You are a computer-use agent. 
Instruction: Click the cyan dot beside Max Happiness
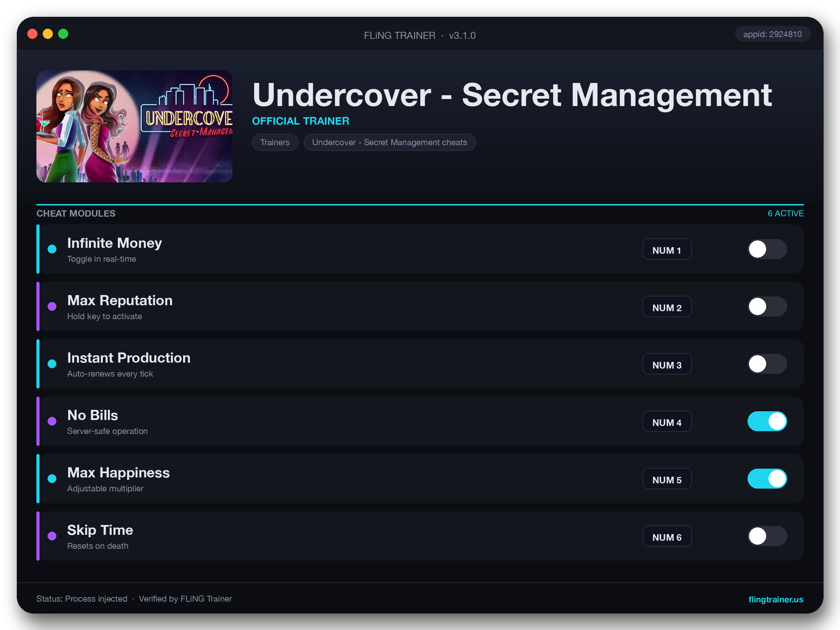tap(52, 478)
